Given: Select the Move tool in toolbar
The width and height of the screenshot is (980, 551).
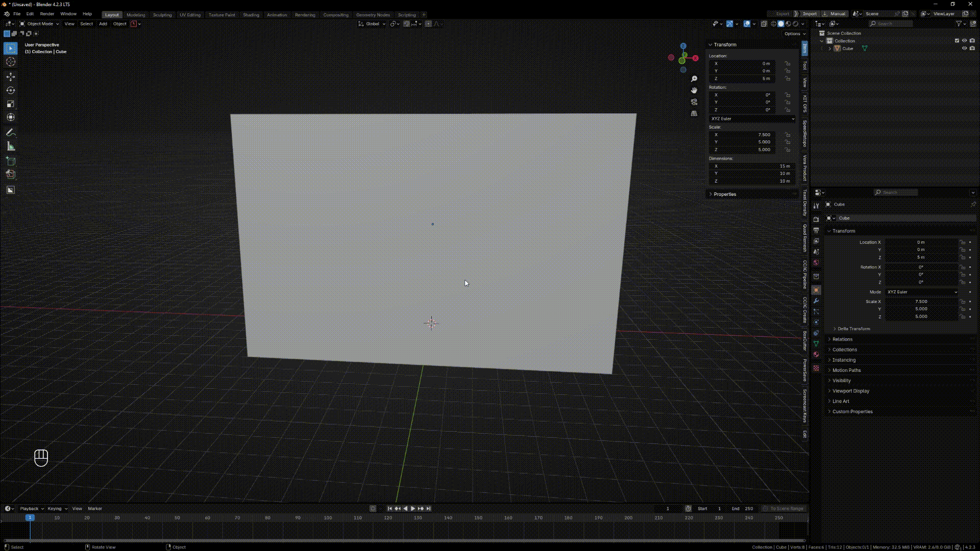Looking at the screenshot, I should point(10,77).
